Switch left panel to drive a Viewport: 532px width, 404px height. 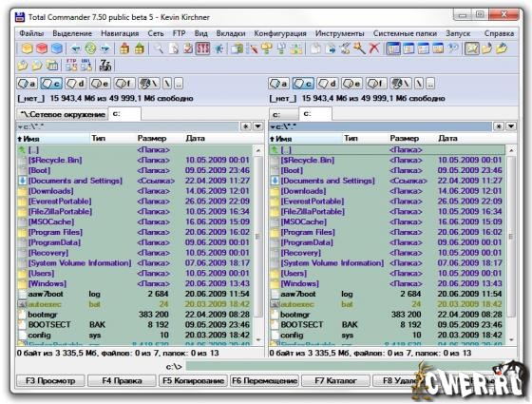27,84
